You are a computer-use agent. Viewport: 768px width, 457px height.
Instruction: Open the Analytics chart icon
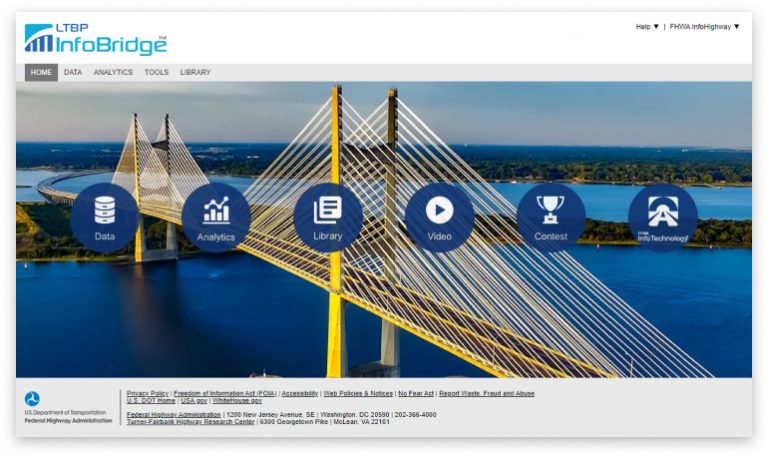216,217
